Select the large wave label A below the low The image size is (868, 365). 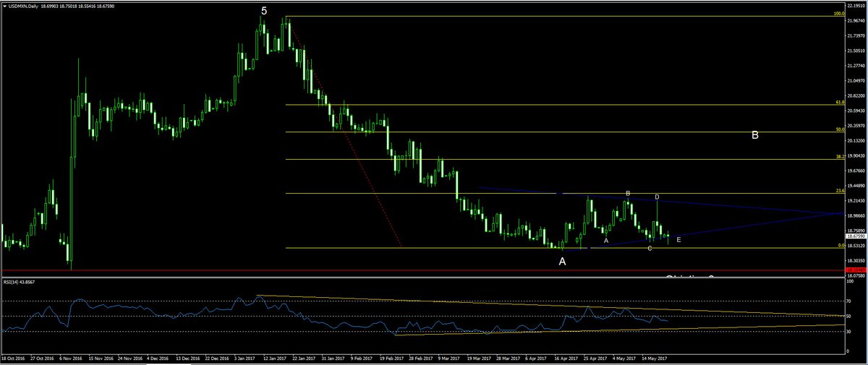(x=562, y=262)
